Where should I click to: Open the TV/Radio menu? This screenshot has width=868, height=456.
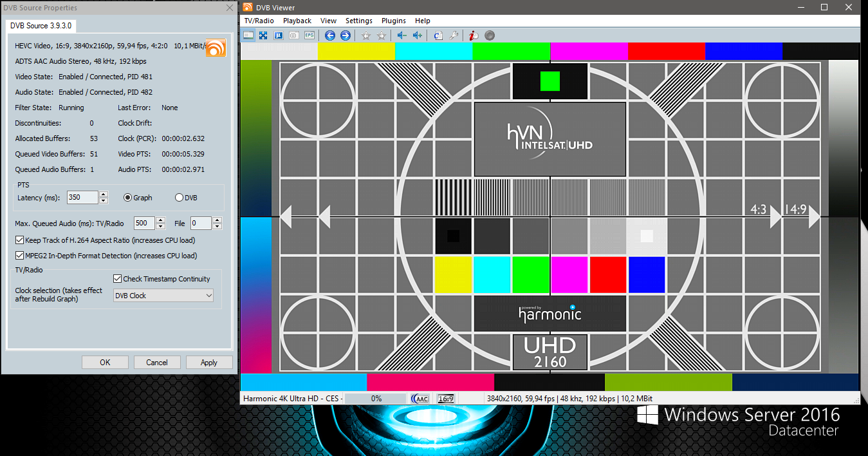pos(259,21)
